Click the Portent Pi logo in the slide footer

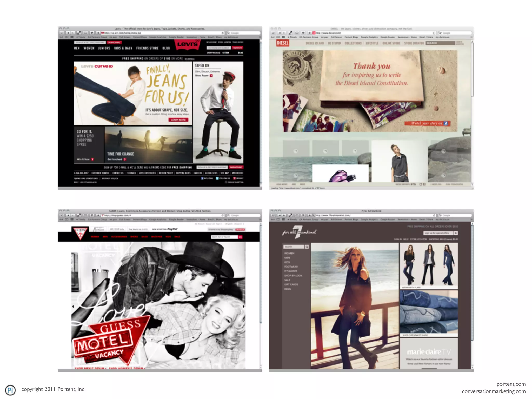10,390
